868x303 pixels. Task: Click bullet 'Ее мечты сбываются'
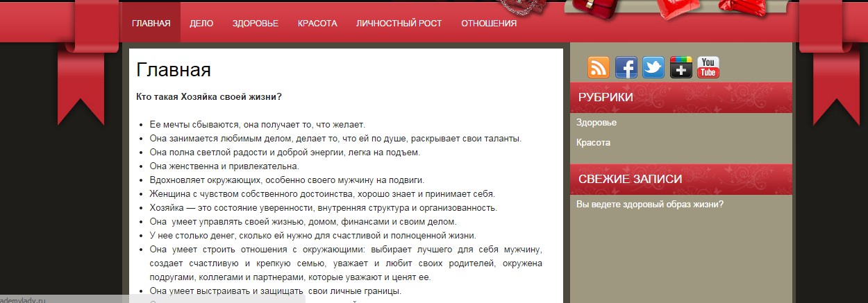[x=257, y=125]
